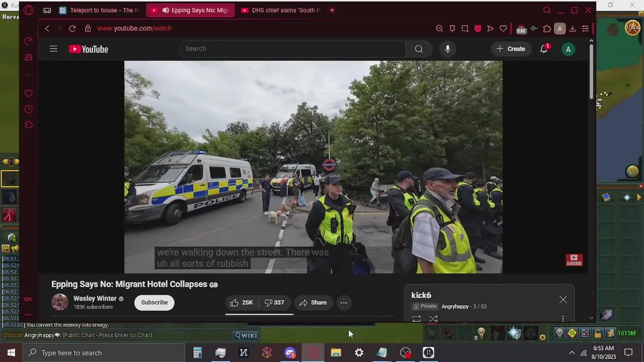Open File Explorer from taskbar
This screenshot has width=644, height=362.
[336, 353]
